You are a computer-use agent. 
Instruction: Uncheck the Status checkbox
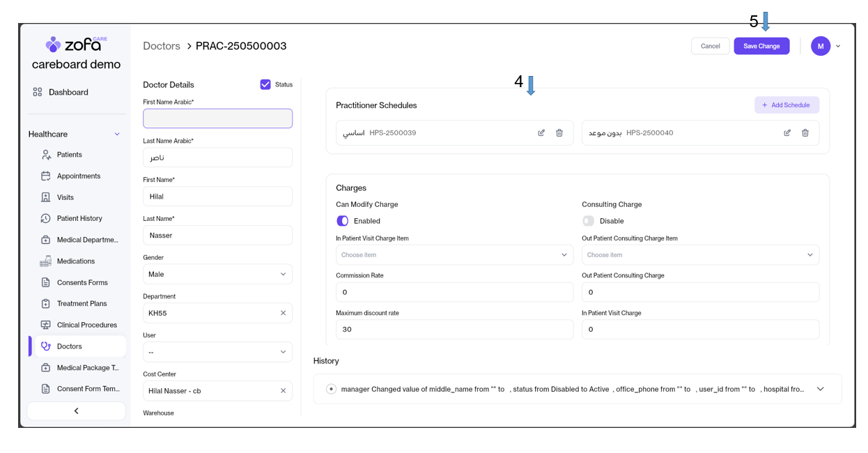pyautogui.click(x=265, y=84)
